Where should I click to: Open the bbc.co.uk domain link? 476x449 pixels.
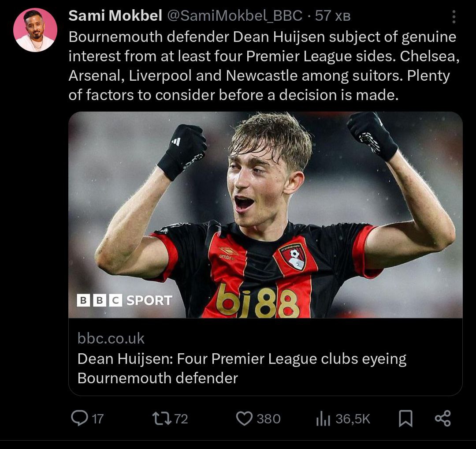point(111,338)
